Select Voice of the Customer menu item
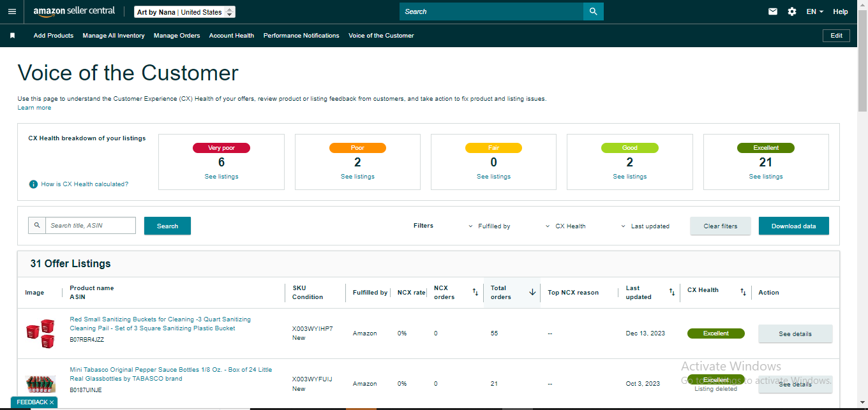Screen dimensions: 868x410 (381, 36)
